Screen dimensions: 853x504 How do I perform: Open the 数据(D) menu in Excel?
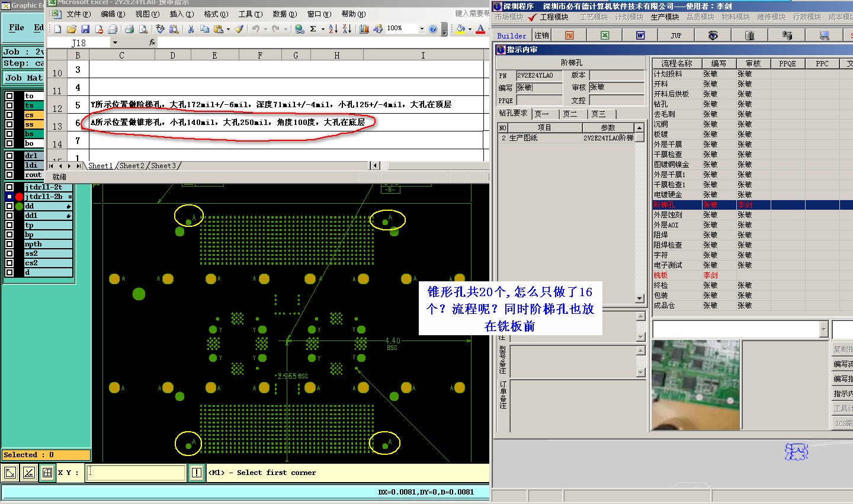(285, 14)
